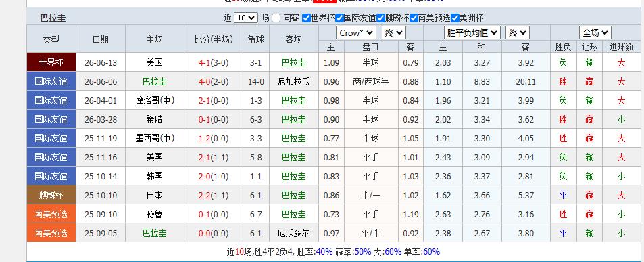Open the 终 dropdown next to Crow*
644x262 pixels.
tap(394, 33)
